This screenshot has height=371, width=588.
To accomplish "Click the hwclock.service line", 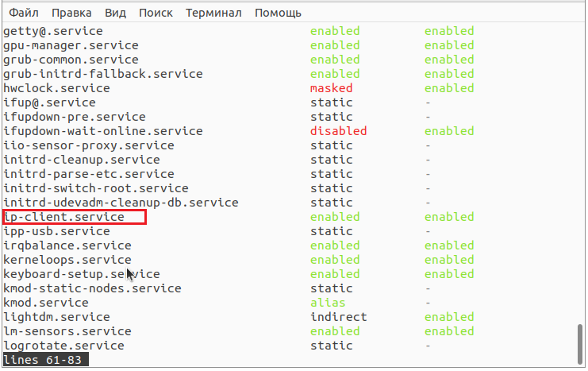I will [56, 88].
